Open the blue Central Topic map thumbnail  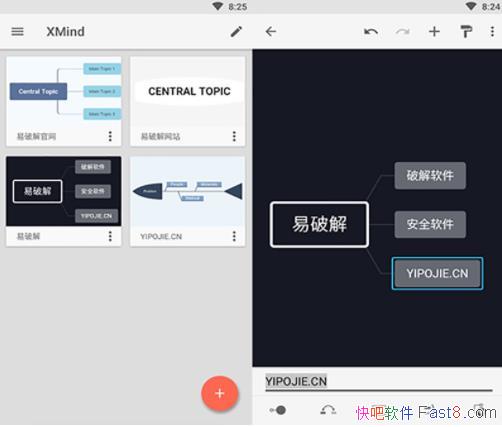[64, 91]
